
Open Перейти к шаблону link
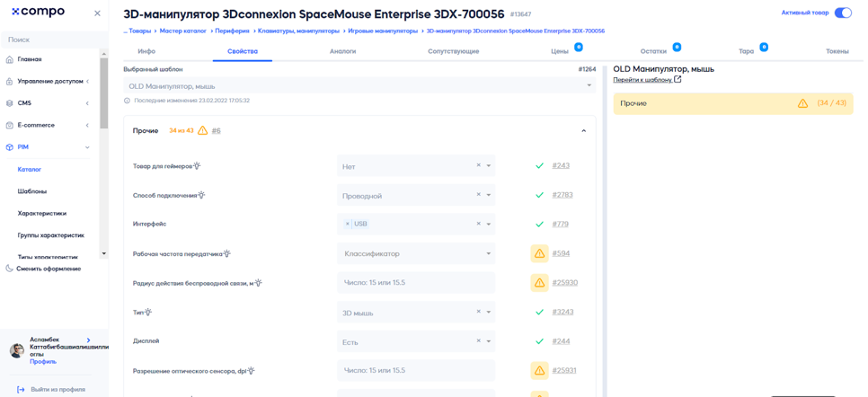pyautogui.click(x=647, y=80)
